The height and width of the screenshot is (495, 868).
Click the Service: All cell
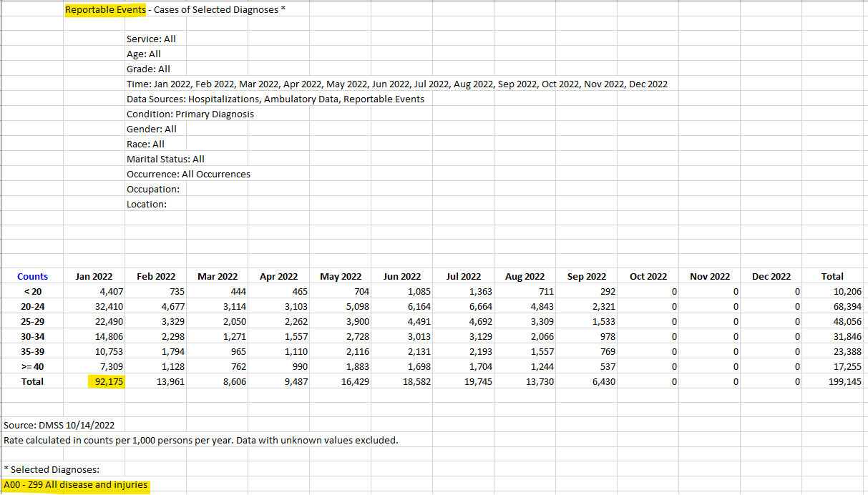coord(151,39)
